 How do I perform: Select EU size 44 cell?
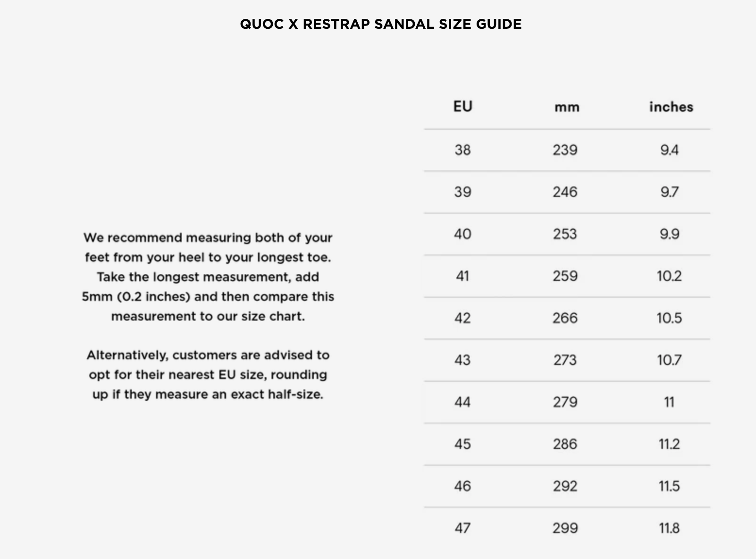pos(462,402)
